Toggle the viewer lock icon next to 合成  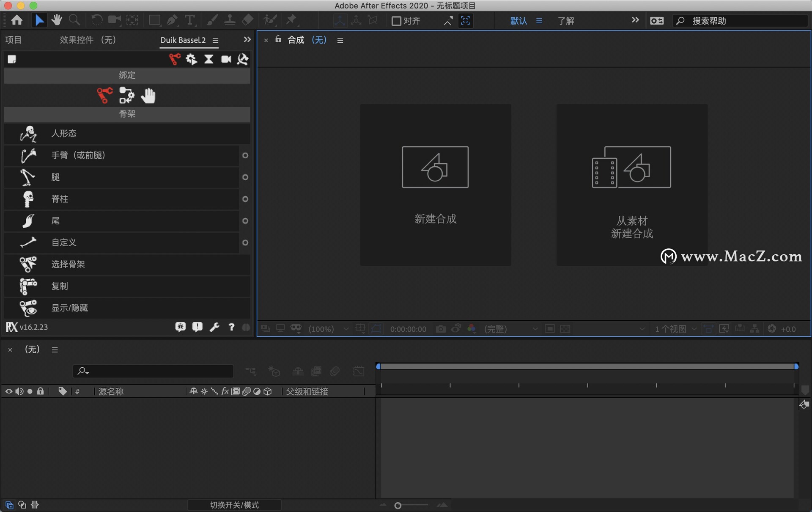pos(278,39)
